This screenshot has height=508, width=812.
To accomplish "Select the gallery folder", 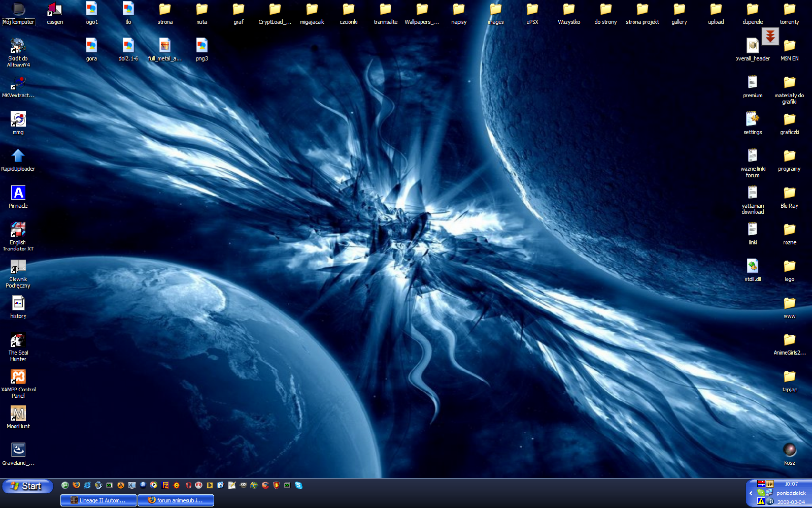I will tap(679, 13).
